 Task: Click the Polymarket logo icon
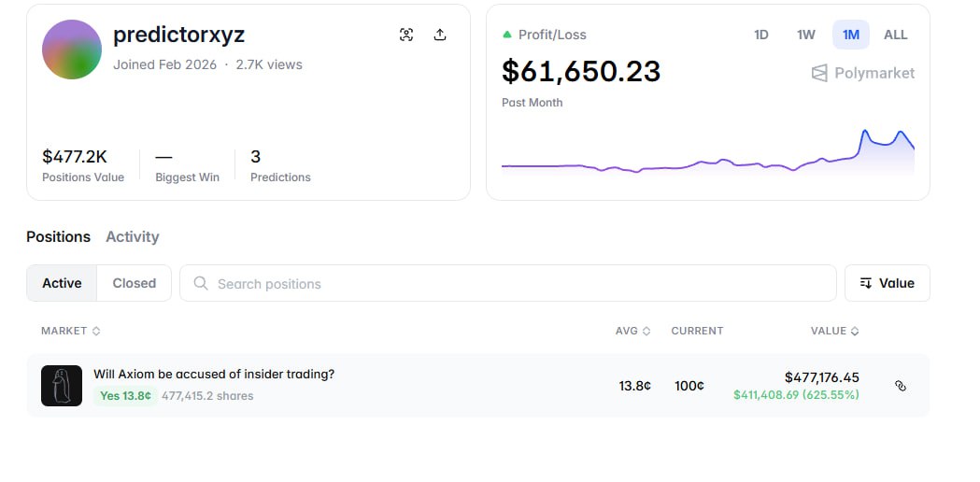click(x=819, y=73)
